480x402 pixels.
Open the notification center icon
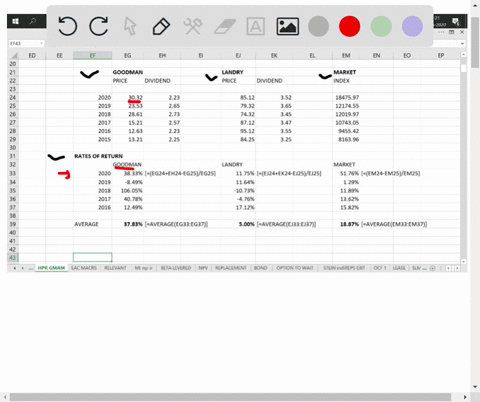point(456,21)
